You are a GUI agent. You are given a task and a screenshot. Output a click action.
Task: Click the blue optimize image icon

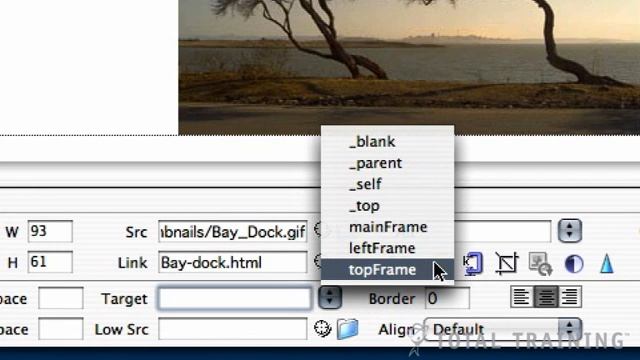[473, 264]
